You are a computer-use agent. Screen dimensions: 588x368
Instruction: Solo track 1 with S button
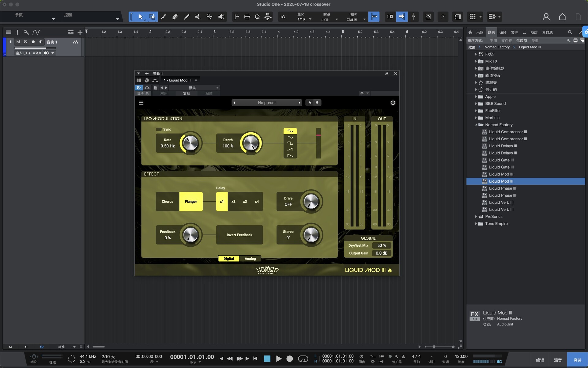coord(25,42)
